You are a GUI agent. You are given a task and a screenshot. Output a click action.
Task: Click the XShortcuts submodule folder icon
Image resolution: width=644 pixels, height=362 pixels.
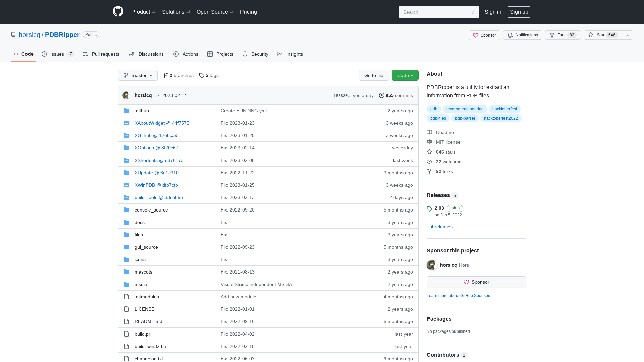tap(126, 160)
